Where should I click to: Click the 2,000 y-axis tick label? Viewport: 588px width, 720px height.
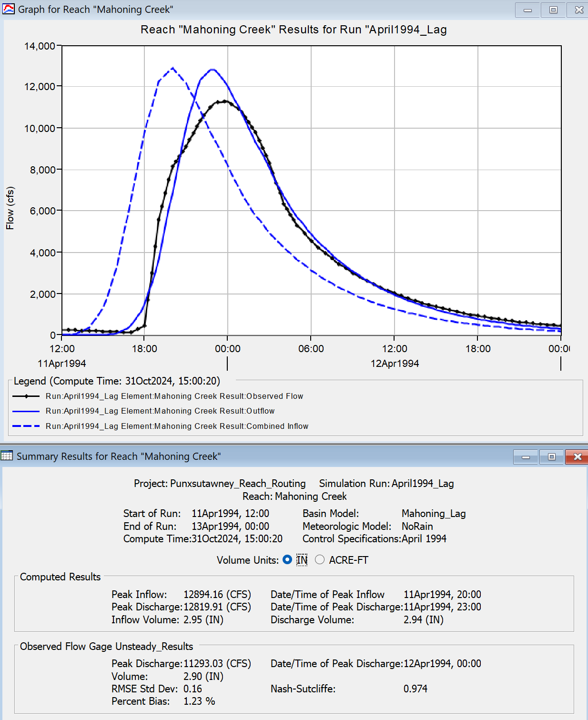point(42,294)
